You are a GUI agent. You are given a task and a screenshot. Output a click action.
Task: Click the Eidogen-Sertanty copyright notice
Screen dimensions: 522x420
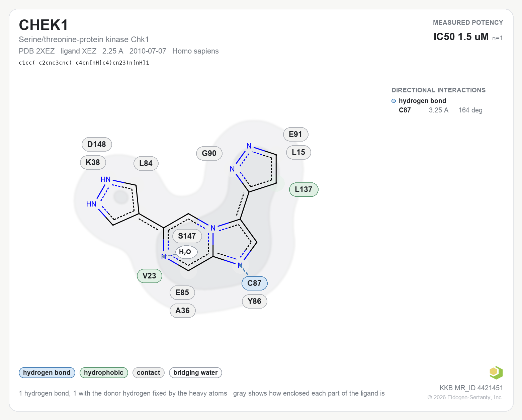click(465, 397)
